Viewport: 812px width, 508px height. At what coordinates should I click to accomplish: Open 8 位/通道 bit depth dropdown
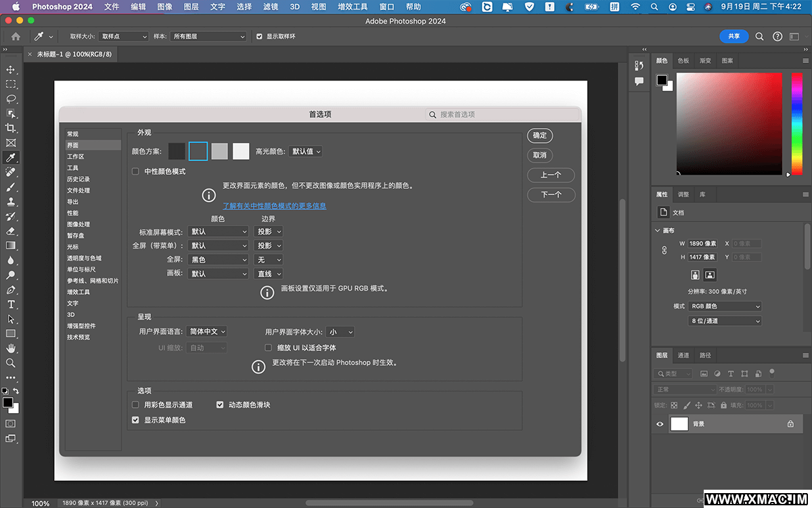pyautogui.click(x=725, y=320)
